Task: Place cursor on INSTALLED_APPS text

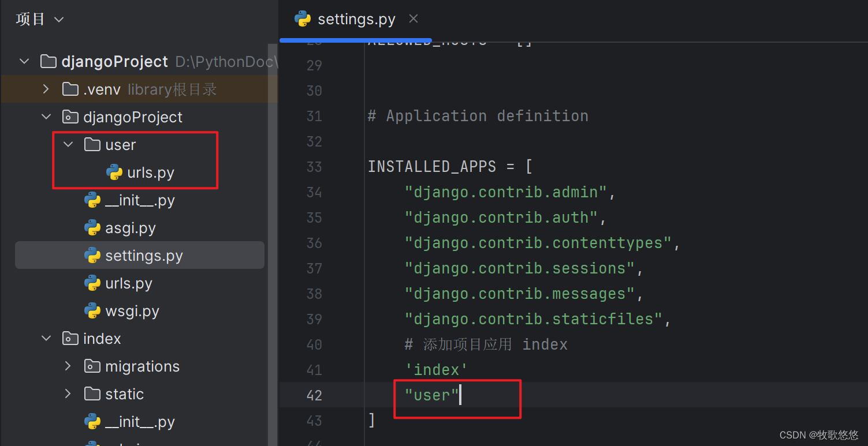Action: (x=432, y=167)
